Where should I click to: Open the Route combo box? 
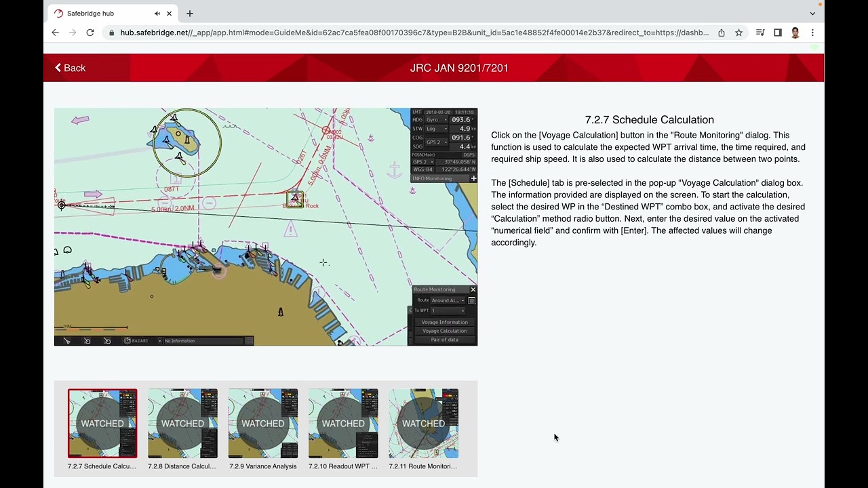pyautogui.click(x=448, y=300)
